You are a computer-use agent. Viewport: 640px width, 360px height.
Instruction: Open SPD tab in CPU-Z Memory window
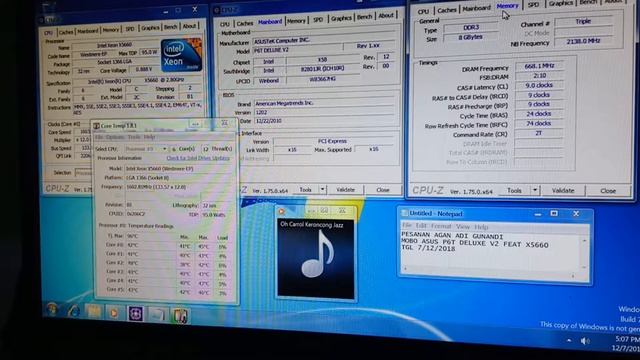[533, 5]
